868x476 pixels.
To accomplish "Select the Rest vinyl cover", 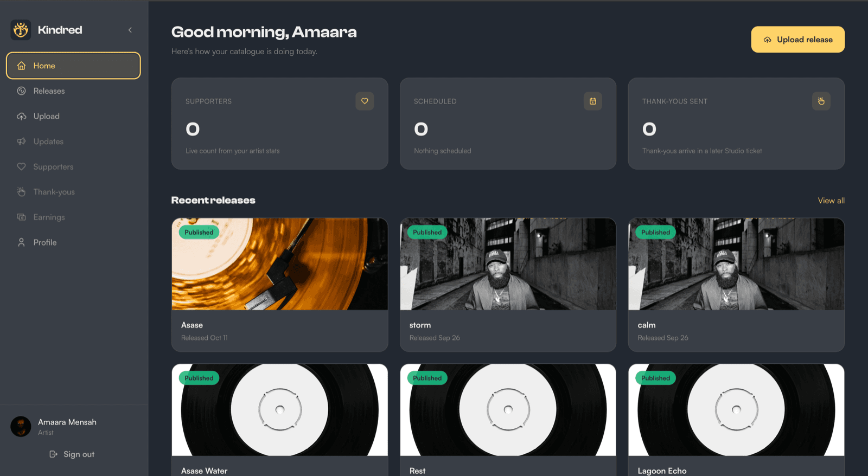I will [x=508, y=410].
